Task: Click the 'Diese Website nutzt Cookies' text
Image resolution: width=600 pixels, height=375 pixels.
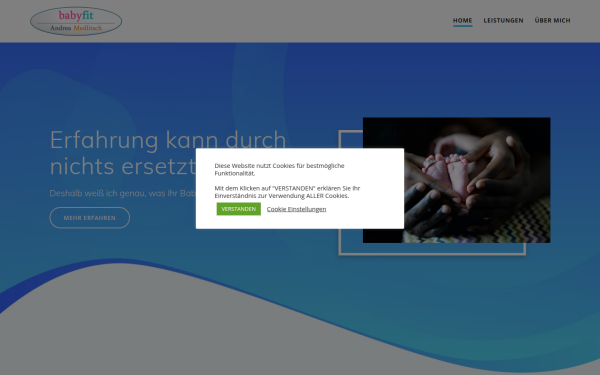Action: tap(279, 169)
